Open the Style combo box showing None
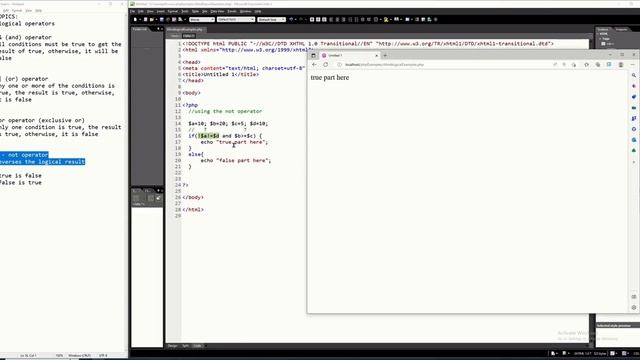This screenshot has height=360, width=640. point(202,20)
